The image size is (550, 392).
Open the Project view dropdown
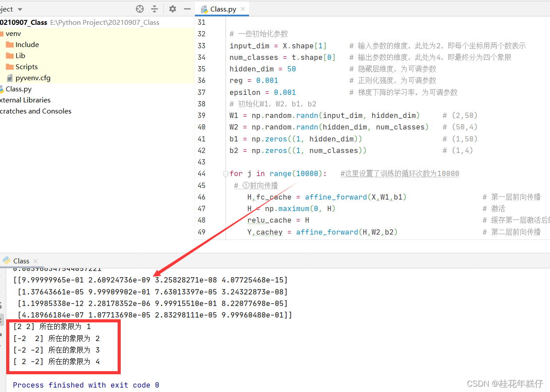coord(20,9)
